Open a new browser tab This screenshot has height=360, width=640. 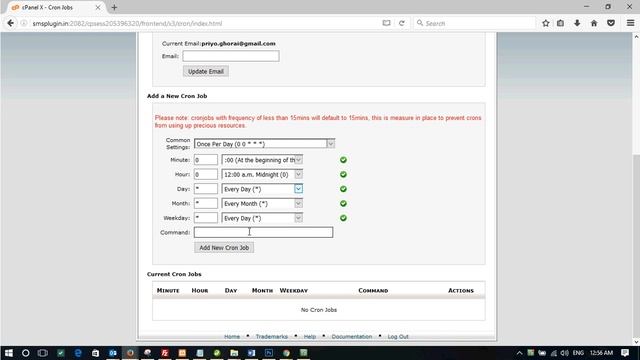tap(114, 7)
